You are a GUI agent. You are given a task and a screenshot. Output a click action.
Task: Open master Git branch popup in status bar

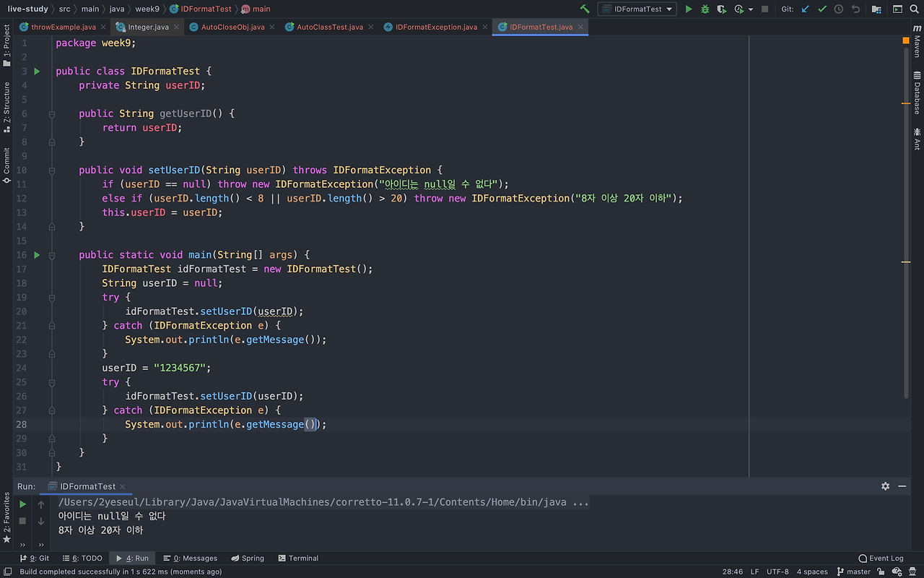click(854, 571)
